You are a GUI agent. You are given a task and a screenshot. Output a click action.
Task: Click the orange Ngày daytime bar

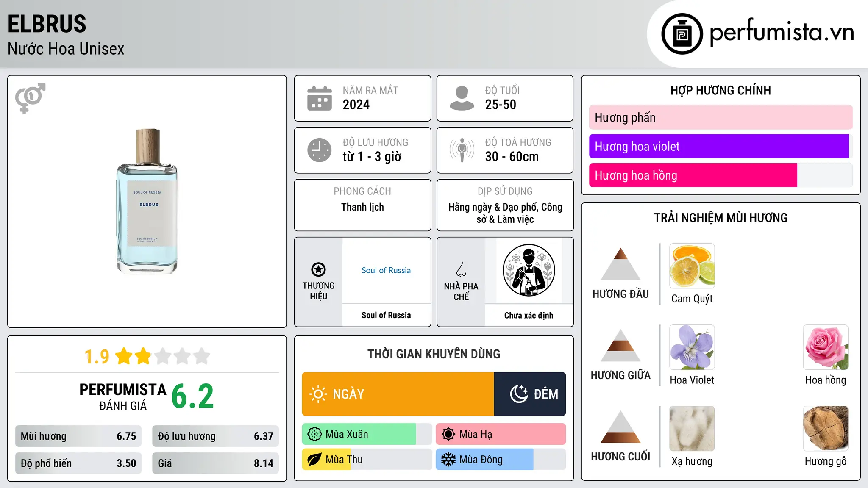398,394
